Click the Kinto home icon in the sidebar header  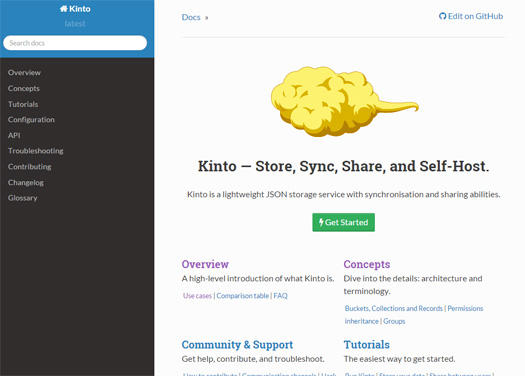tap(64, 9)
